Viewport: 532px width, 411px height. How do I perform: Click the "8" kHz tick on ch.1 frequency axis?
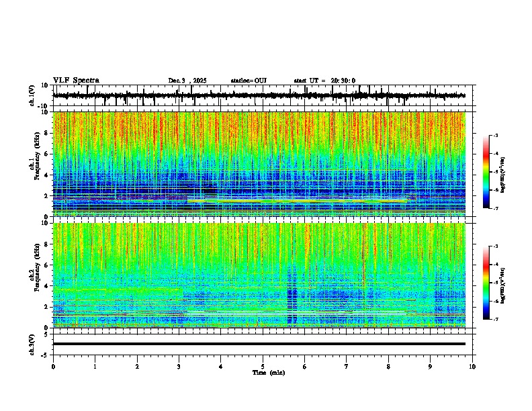(47, 133)
